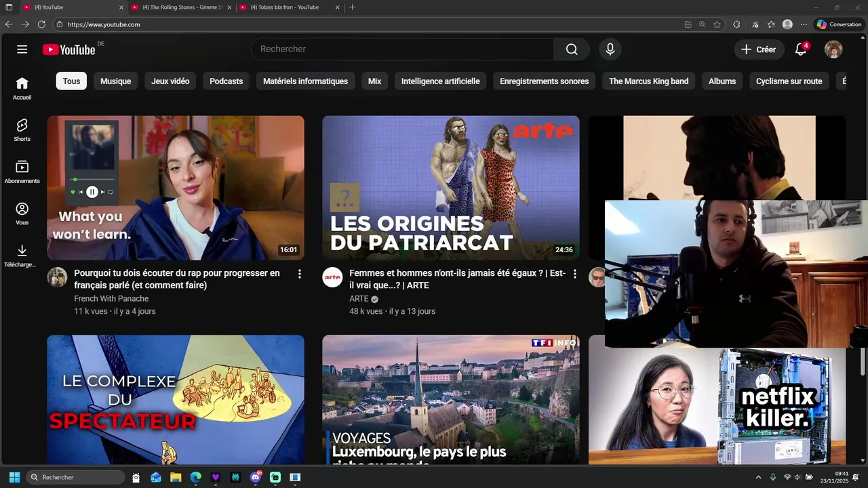Select the Enregistrements sonores chip
The image size is (868, 488).
[544, 81]
